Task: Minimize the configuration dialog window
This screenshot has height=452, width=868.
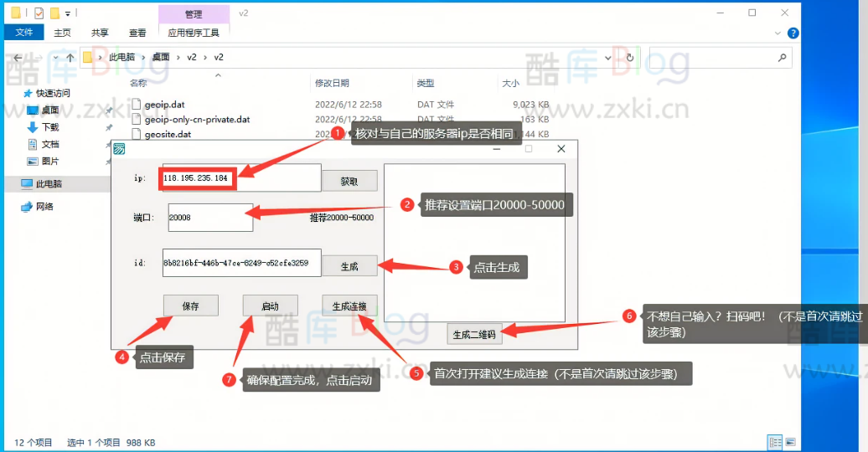Action: click(496, 148)
